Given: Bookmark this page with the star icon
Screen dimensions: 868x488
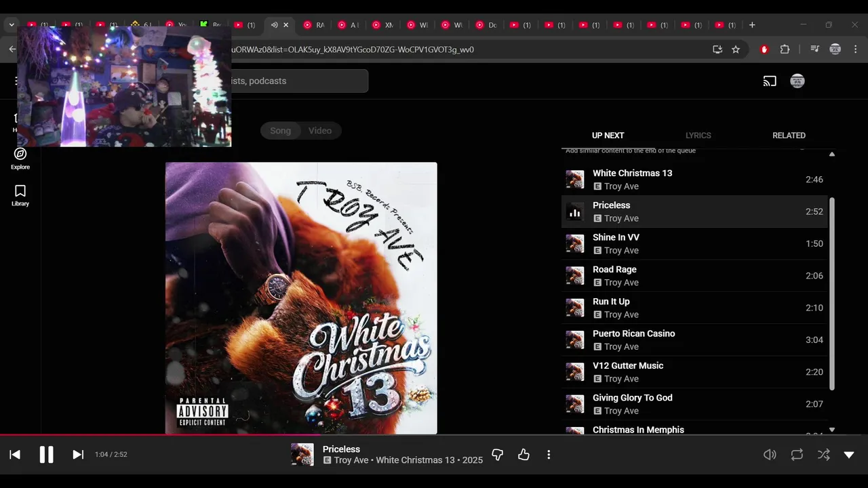Looking at the screenshot, I should [x=736, y=49].
